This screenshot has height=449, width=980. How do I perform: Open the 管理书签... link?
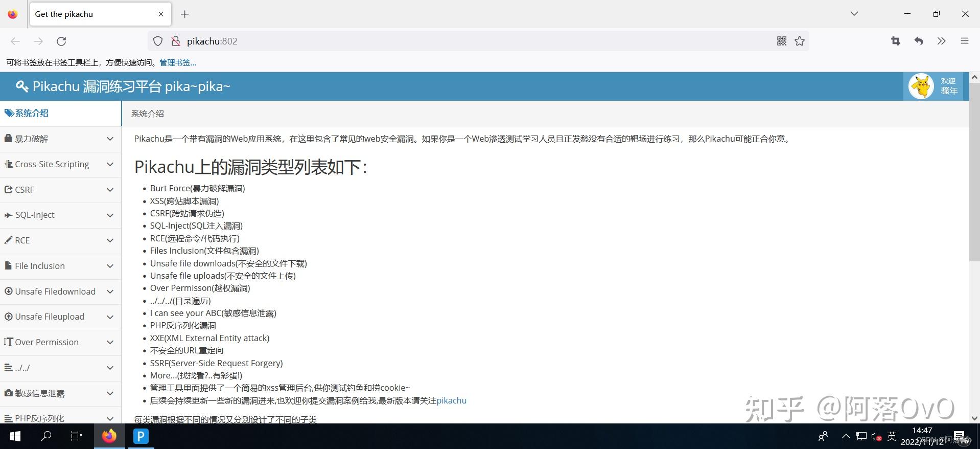178,63
